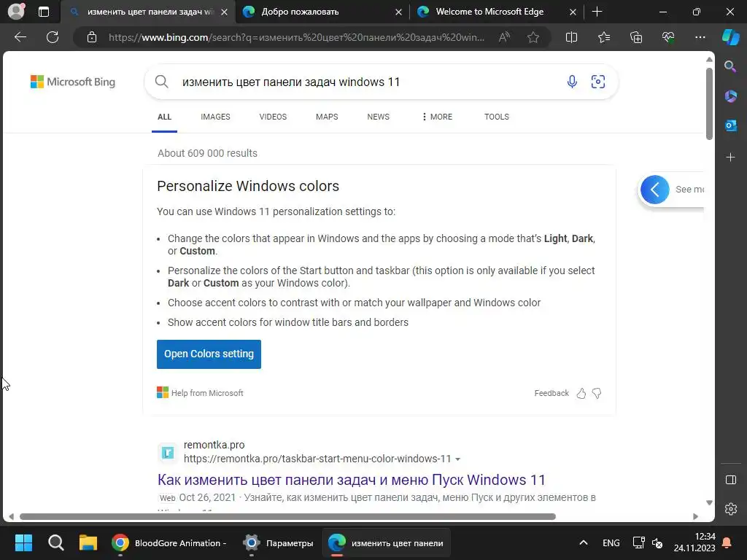Switch to Chrome BloodGore Animation window
The width and height of the screenshot is (747, 560).
click(169, 542)
